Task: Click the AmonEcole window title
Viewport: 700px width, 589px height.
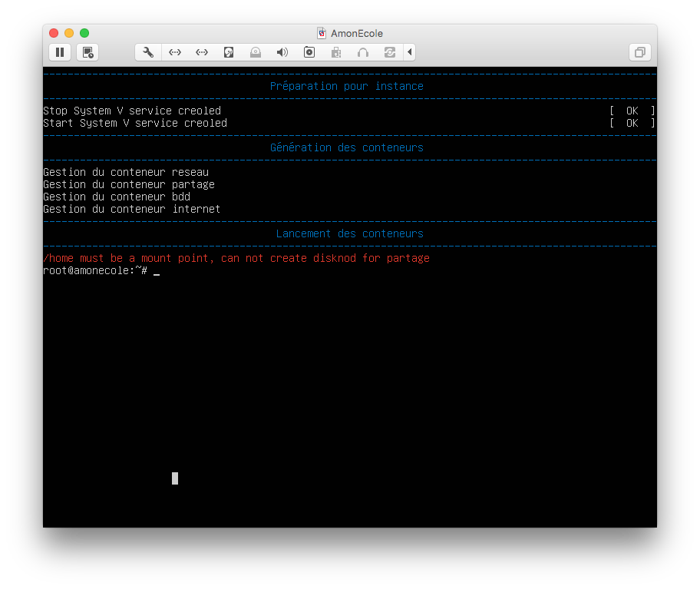Action: 357,33
